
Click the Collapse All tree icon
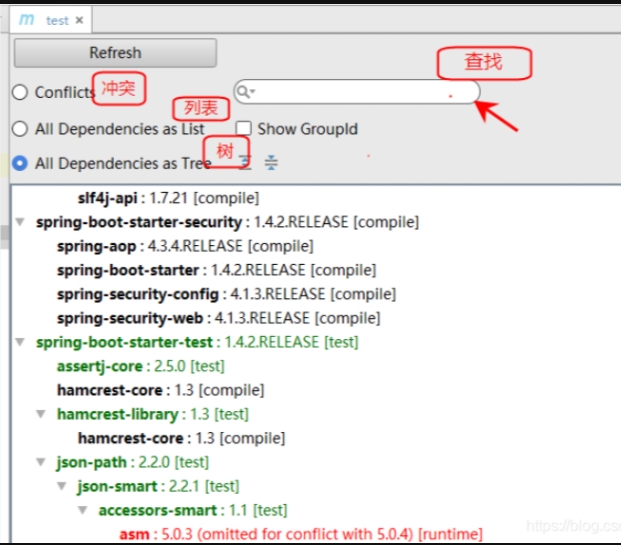271,163
